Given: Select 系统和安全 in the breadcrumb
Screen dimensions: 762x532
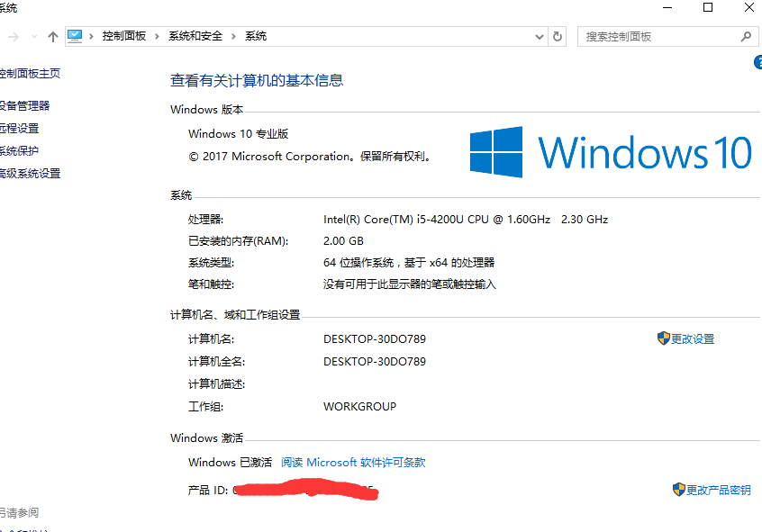Looking at the screenshot, I should 195,36.
